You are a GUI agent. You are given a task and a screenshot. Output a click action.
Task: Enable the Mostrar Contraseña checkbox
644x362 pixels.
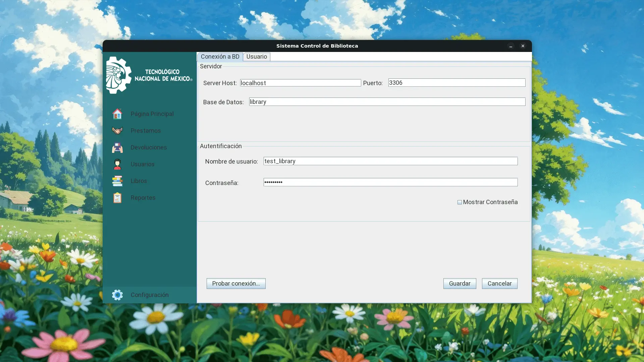(460, 202)
